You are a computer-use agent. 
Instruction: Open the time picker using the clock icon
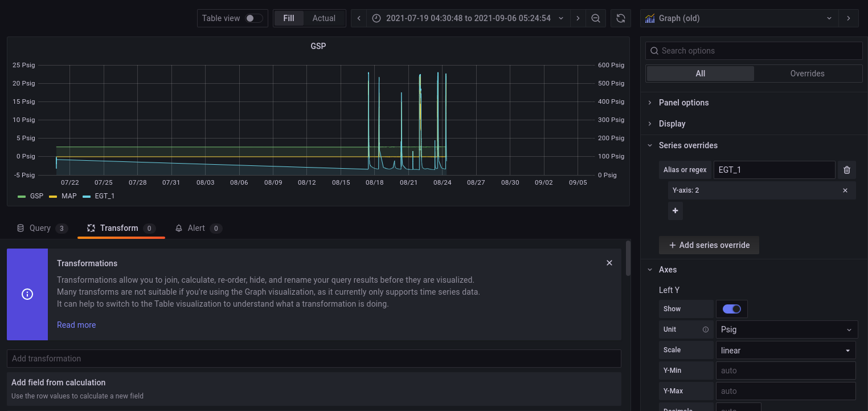pyautogui.click(x=376, y=18)
